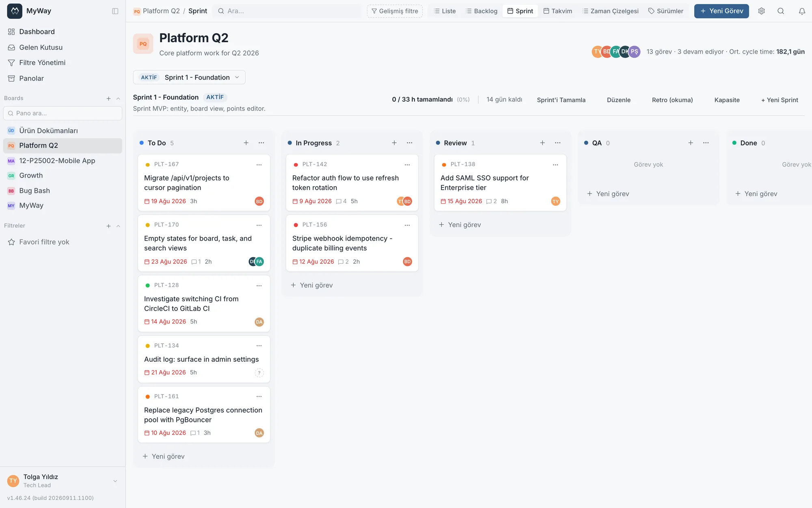
Task: Open notifications bell
Action: click(x=802, y=11)
